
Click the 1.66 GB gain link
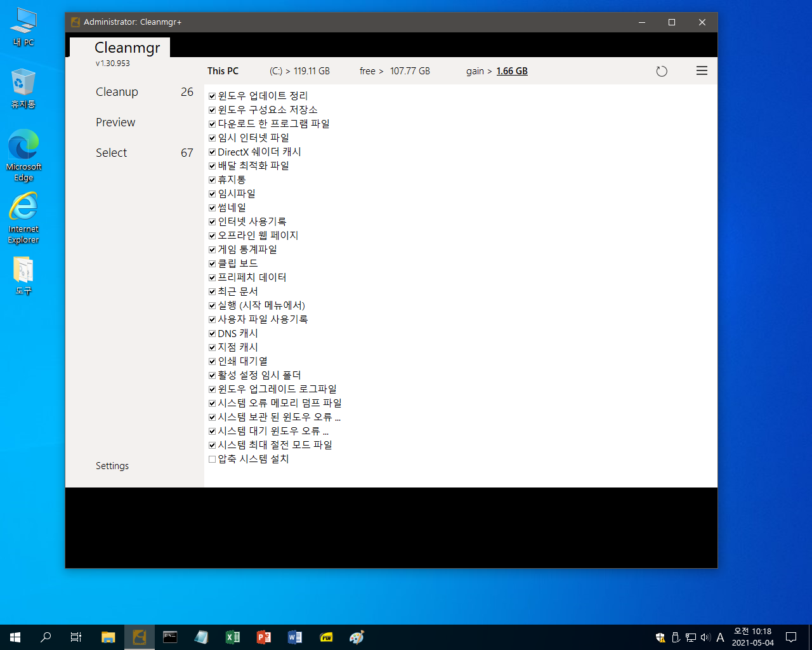pyautogui.click(x=512, y=71)
